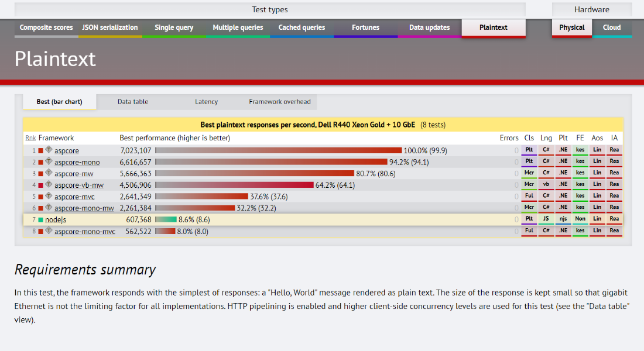Click the nodejs framework name
The image size is (644, 351).
pos(56,220)
